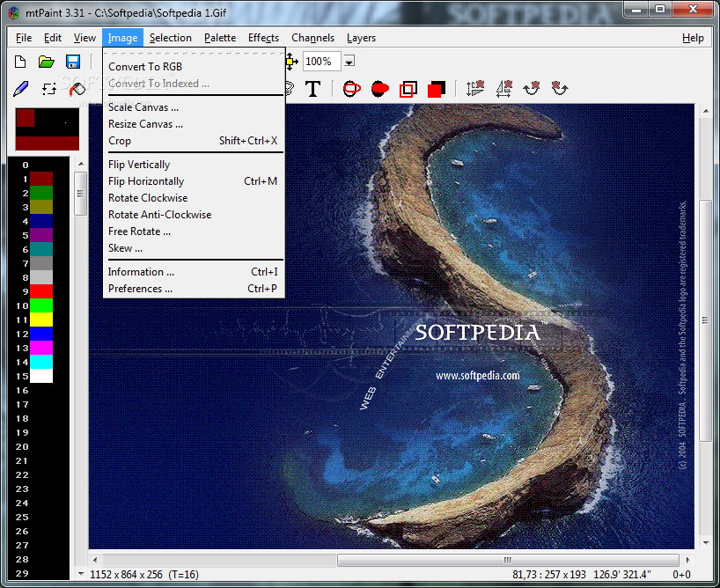Click the rotate selection clockwise icon
Image resolution: width=720 pixels, height=588 pixels.
pyautogui.click(x=532, y=88)
